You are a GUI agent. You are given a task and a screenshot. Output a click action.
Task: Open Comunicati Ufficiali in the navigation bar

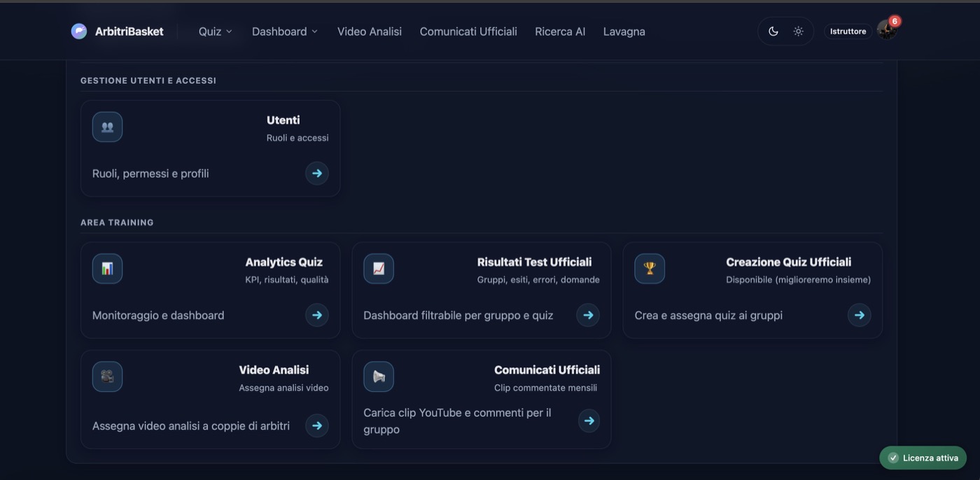pos(468,31)
